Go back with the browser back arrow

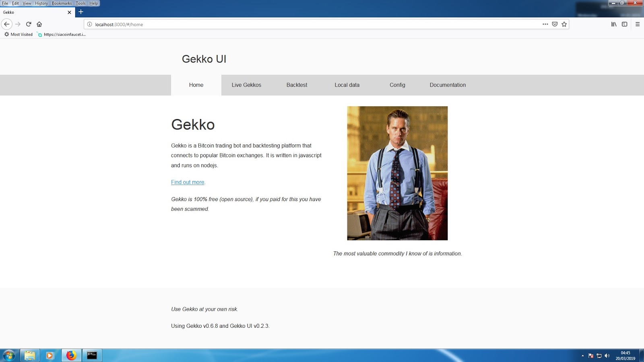pyautogui.click(x=6, y=24)
